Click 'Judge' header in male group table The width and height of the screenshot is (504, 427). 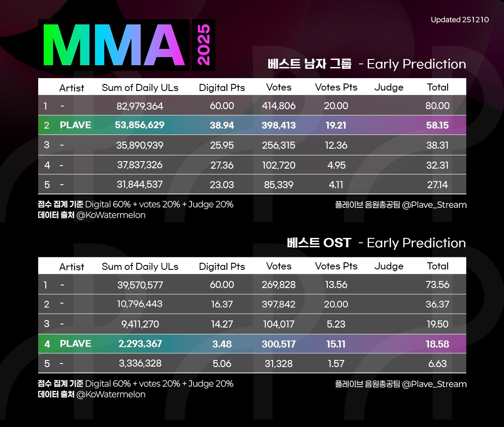pos(389,88)
